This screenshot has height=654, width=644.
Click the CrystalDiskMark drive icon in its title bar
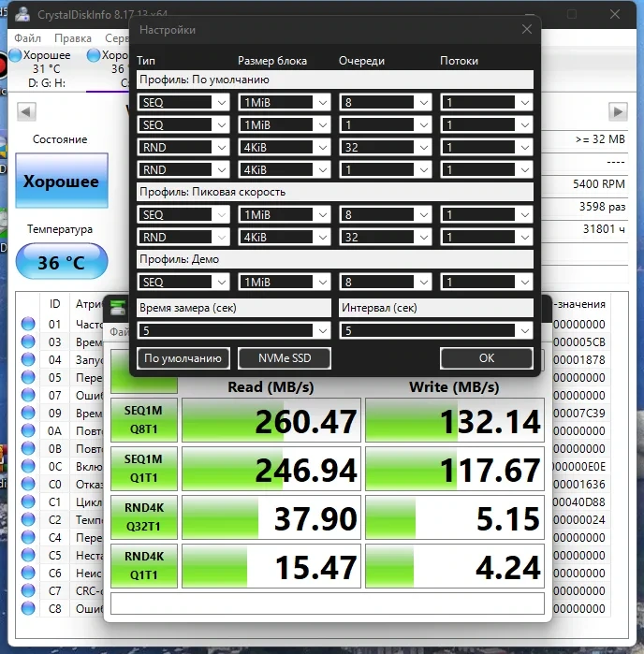click(118, 308)
